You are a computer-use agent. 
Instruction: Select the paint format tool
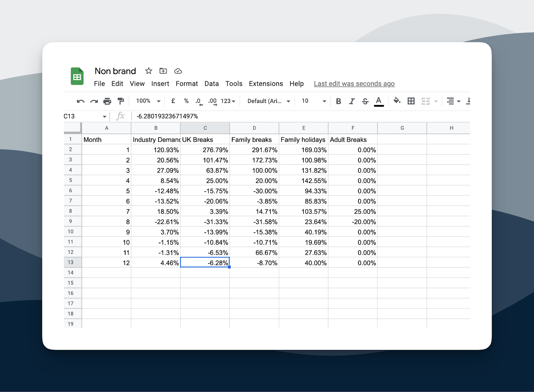121,101
